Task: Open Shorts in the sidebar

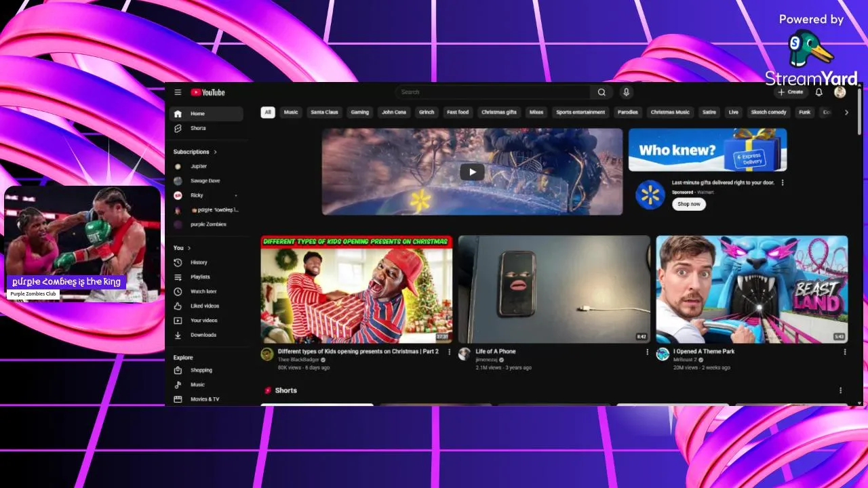Action: 206,128
